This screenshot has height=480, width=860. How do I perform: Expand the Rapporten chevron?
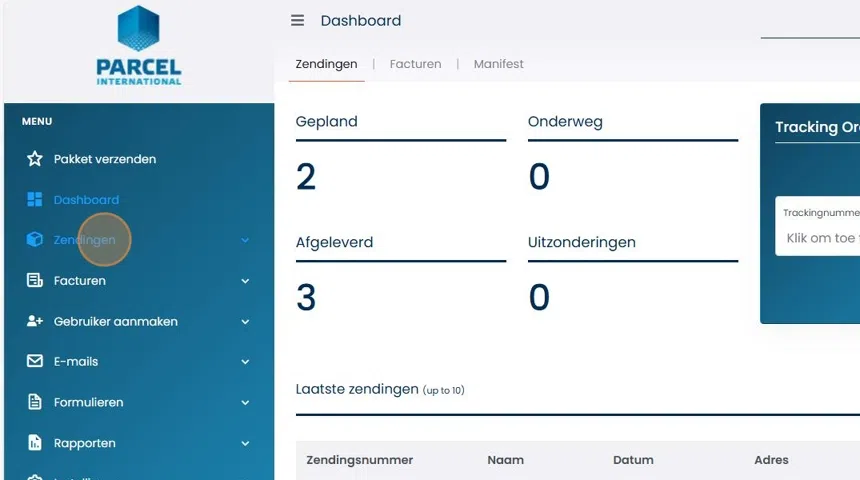tap(245, 443)
